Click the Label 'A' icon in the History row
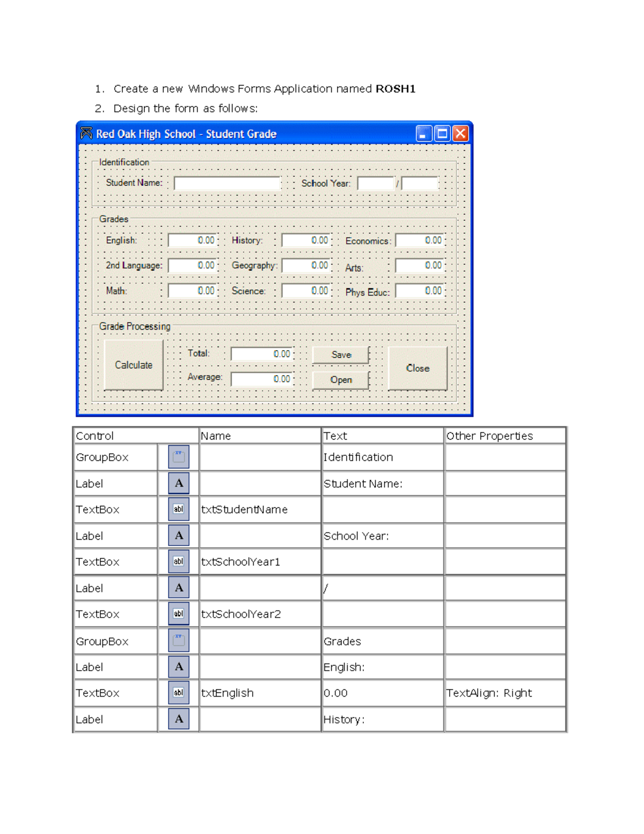This screenshot has height=834, width=644. [178, 719]
